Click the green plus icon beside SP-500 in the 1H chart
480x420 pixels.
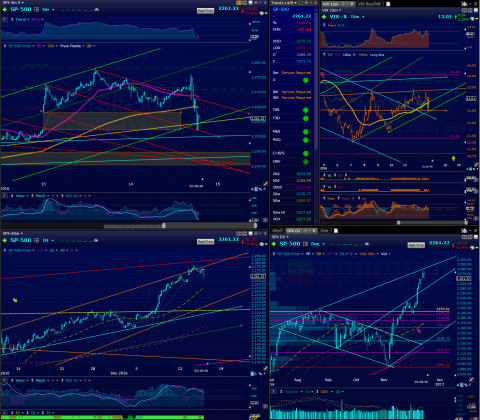coord(5,240)
